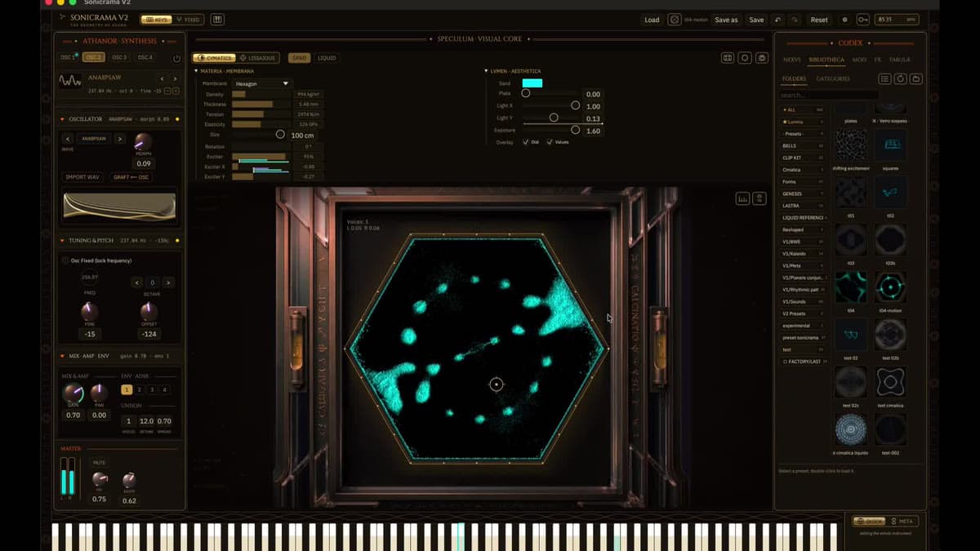Click the Reset button
The image size is (980, 551).
818,20
